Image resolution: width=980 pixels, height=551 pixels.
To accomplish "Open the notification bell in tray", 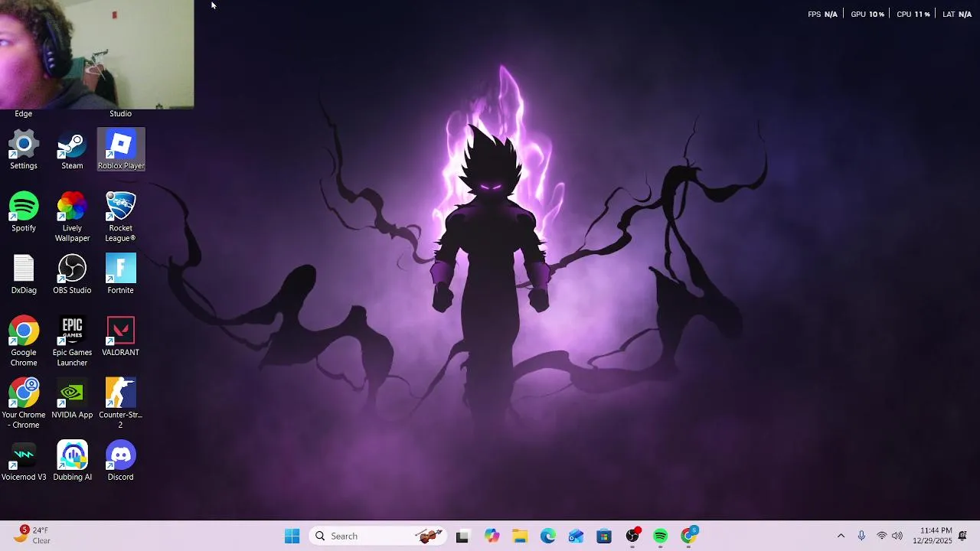I will pos(963,536).
